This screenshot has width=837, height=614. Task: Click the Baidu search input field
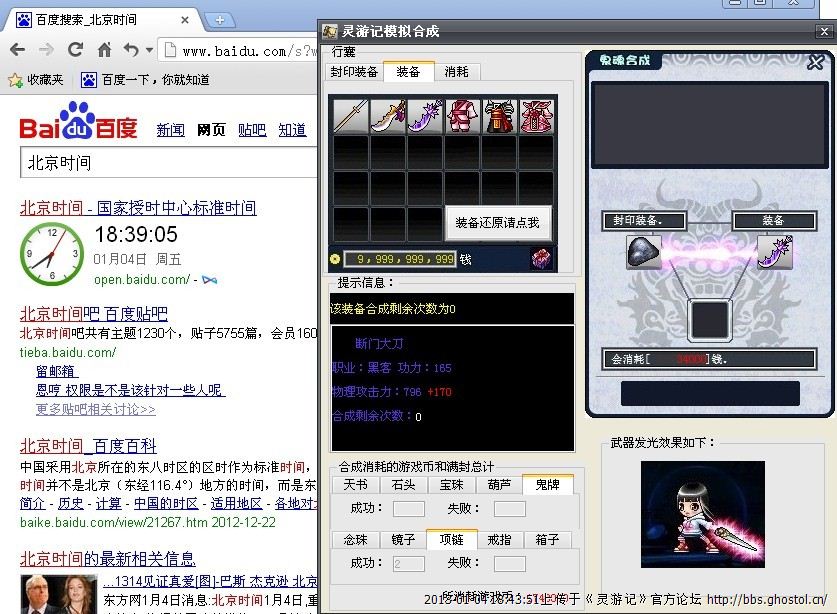click(170, 163)
